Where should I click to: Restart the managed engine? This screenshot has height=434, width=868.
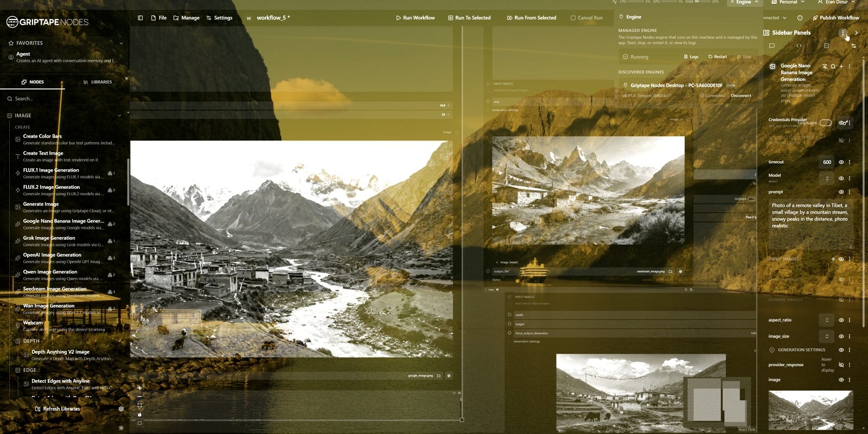pos(717,56)
